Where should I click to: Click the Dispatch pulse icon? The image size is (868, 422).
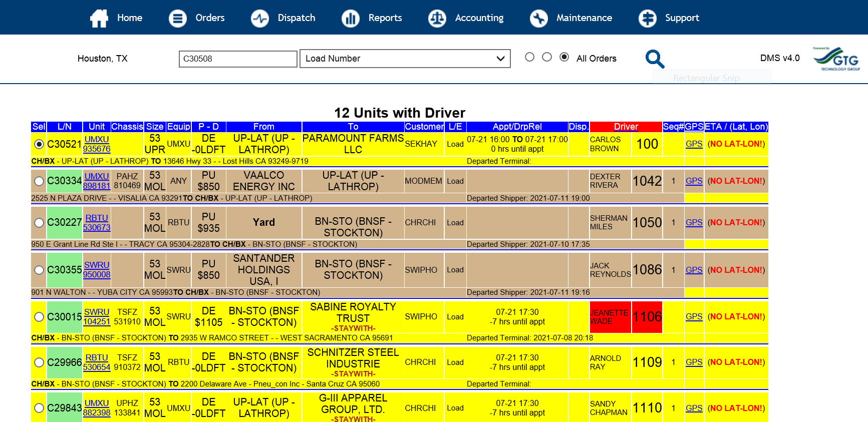click(260, 18)
